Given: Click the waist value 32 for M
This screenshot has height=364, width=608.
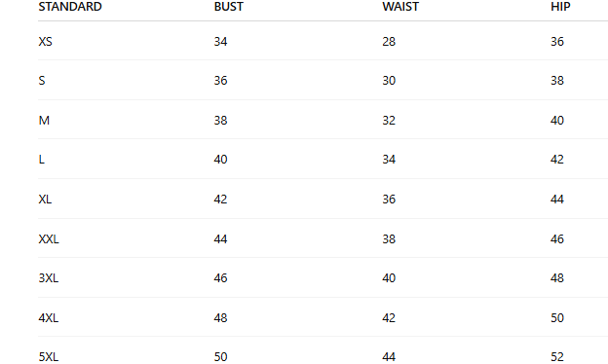Looking at the screenshot, I should [389, 121].
